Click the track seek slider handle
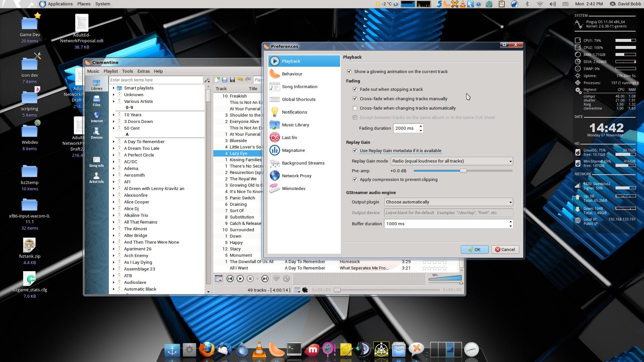Screen dimensions: 644x362 (x=337, y=290)
